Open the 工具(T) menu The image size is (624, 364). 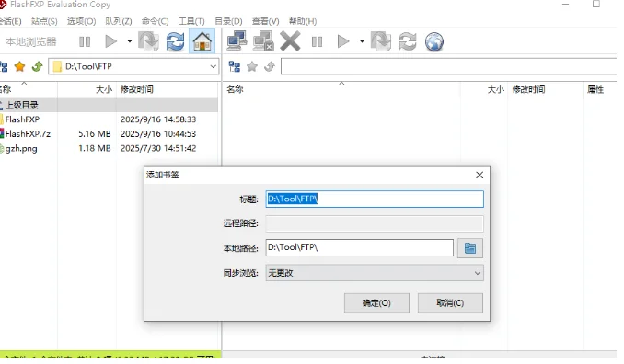point(191,21)
